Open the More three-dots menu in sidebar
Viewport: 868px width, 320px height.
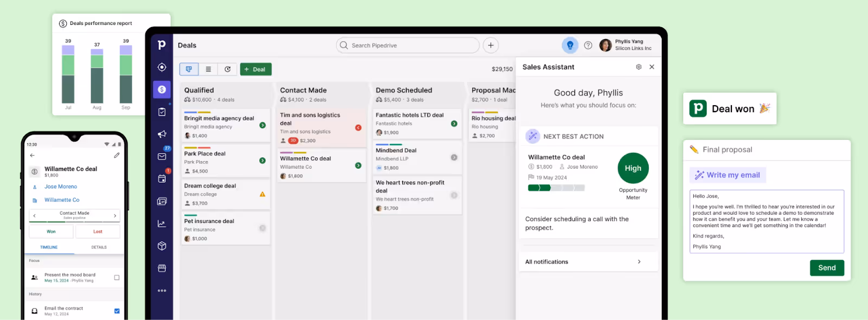point(162,291)
